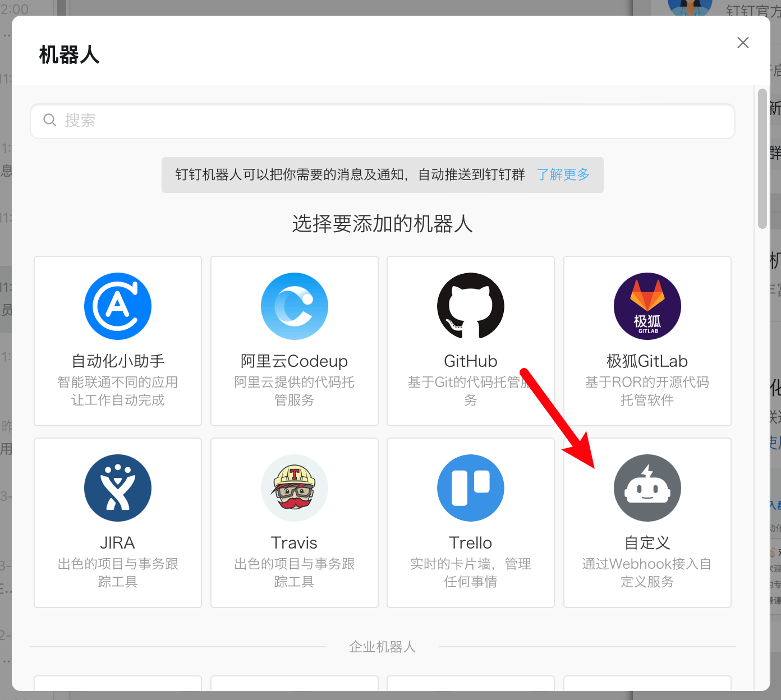This screenshot has width=781, height=700.
Task: Add the 自定义 Webhook robot icon
Action: point(647,488)
